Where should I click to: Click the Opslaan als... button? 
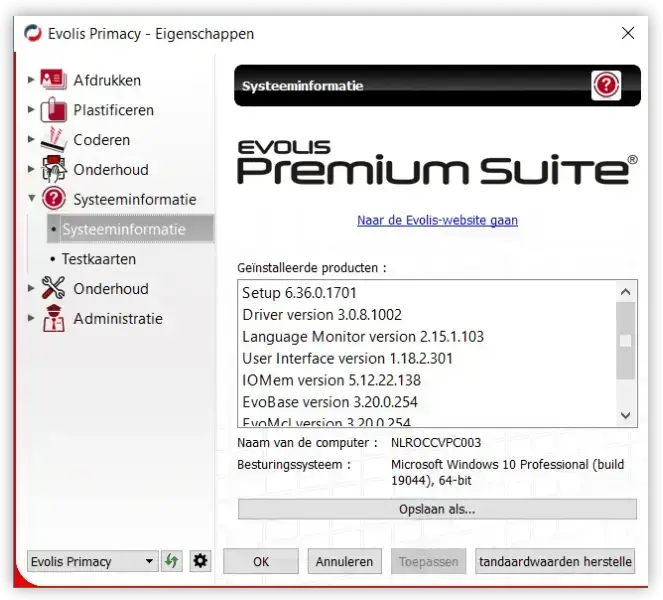tap(437, 509)
